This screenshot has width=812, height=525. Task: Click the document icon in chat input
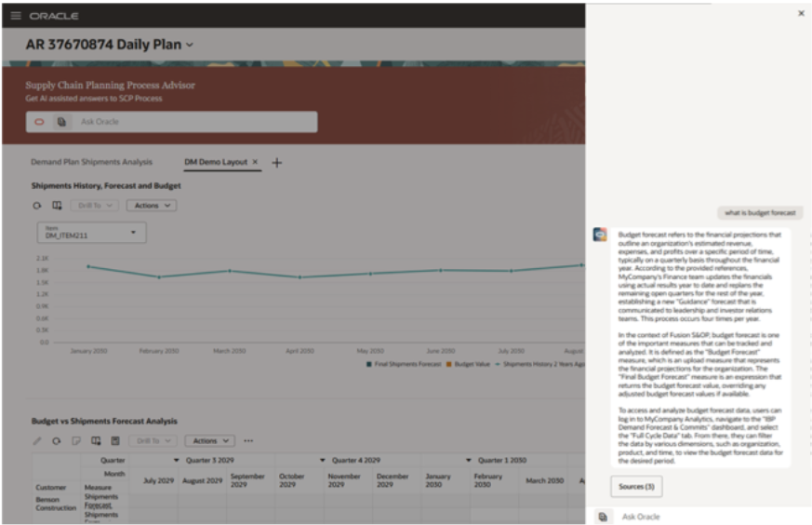603,517
